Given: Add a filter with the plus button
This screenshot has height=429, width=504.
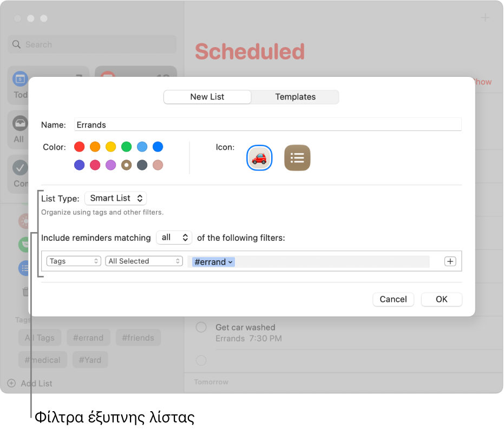Looking at the screenshot, I should tap(450, 261).
